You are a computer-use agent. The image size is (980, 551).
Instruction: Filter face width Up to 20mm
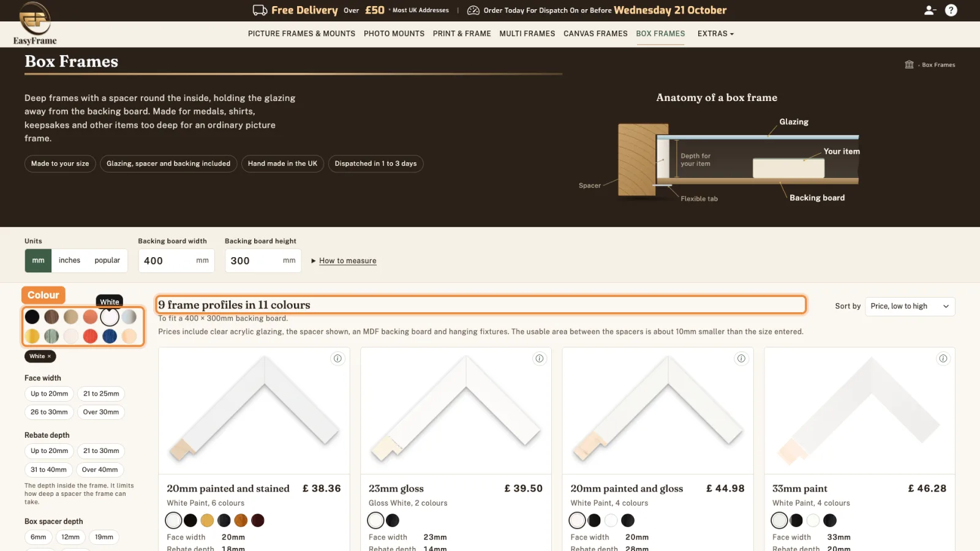pos(50,394)
